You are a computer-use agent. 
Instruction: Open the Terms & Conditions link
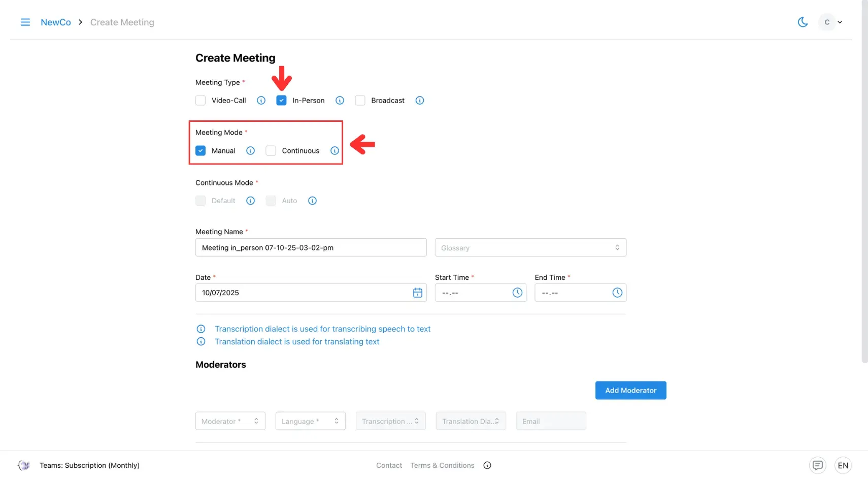coord(442,465)
